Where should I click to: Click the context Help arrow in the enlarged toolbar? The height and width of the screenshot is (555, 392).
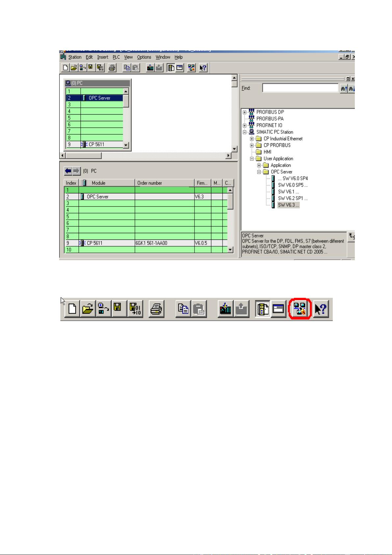[321, 309]
